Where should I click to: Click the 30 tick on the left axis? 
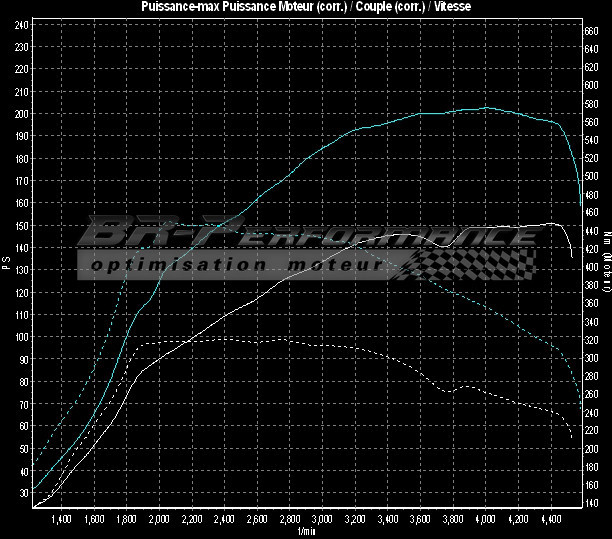pos(23,493)
